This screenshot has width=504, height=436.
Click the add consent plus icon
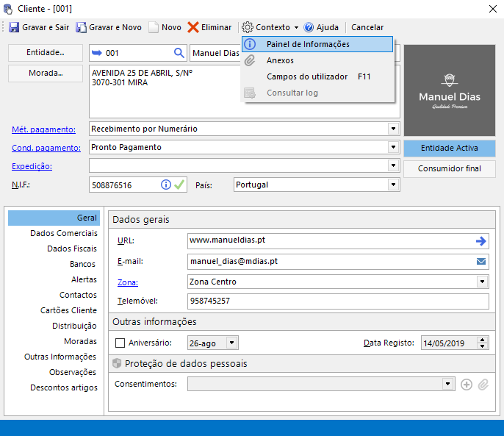(466, 384)
